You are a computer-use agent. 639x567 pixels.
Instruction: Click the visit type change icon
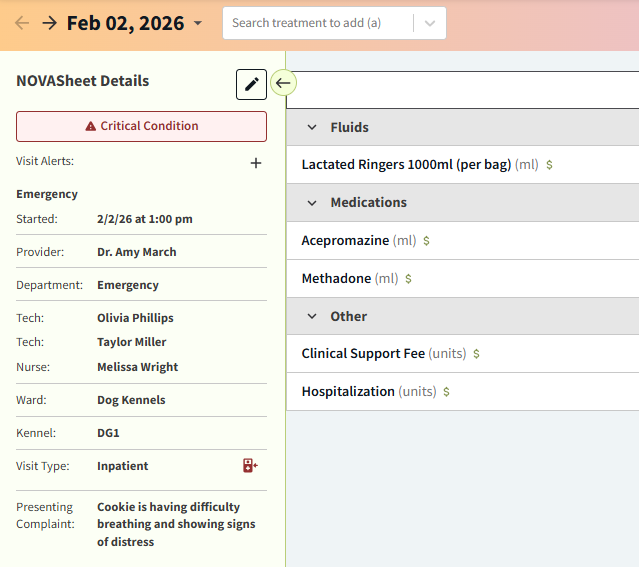[250, 466]
